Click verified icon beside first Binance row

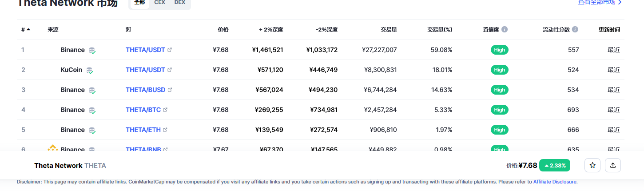92,50
